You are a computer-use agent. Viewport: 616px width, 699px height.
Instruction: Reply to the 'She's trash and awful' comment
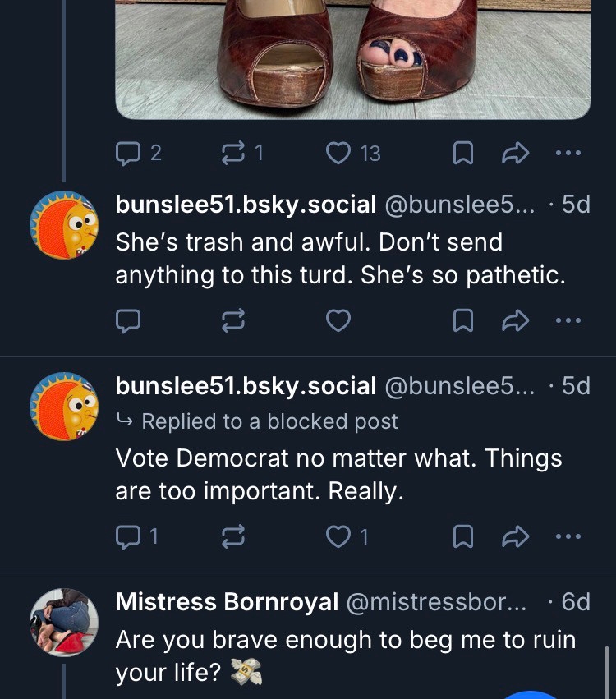click(129, 321)
